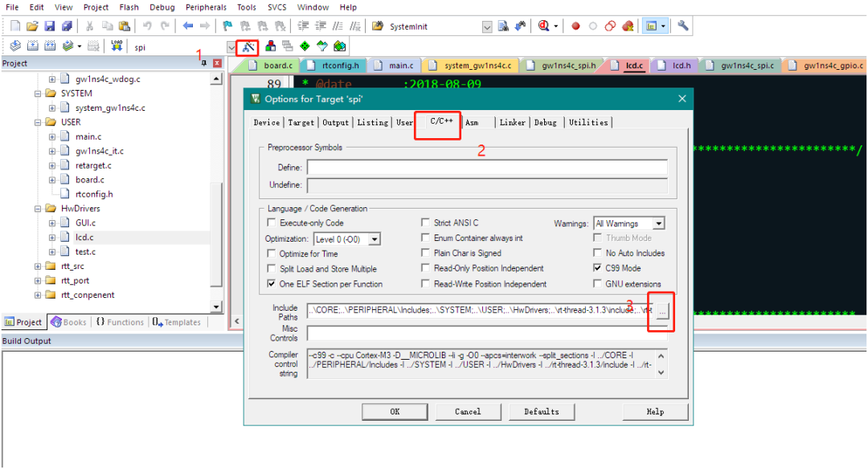This screenshot has height=469, width=868.
Task: Open the Output tab in options dialog
Action: pos(335,122)
